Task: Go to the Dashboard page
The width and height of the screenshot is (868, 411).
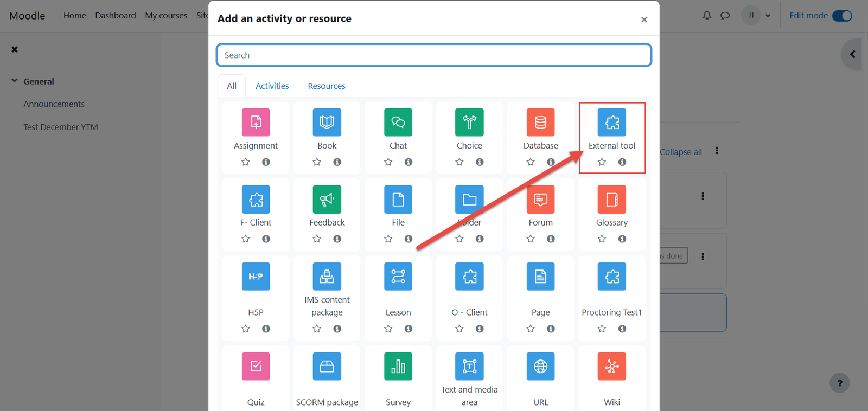Action: click(116, 16)
